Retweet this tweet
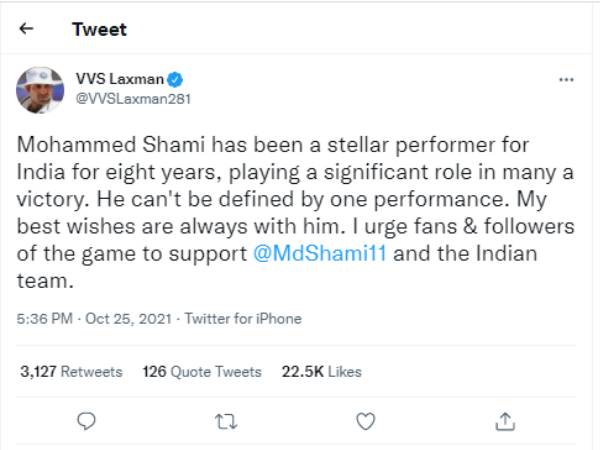 [226, 418]
